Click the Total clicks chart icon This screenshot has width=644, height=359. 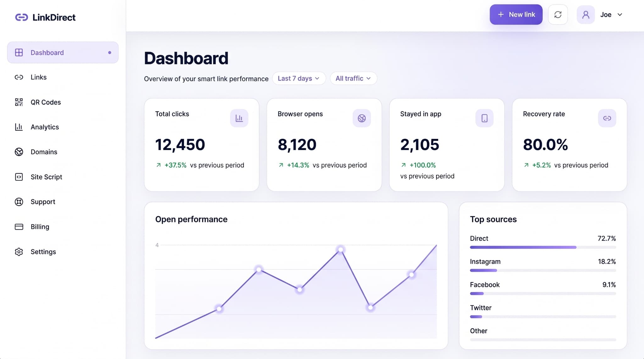(x=239, y=118)
